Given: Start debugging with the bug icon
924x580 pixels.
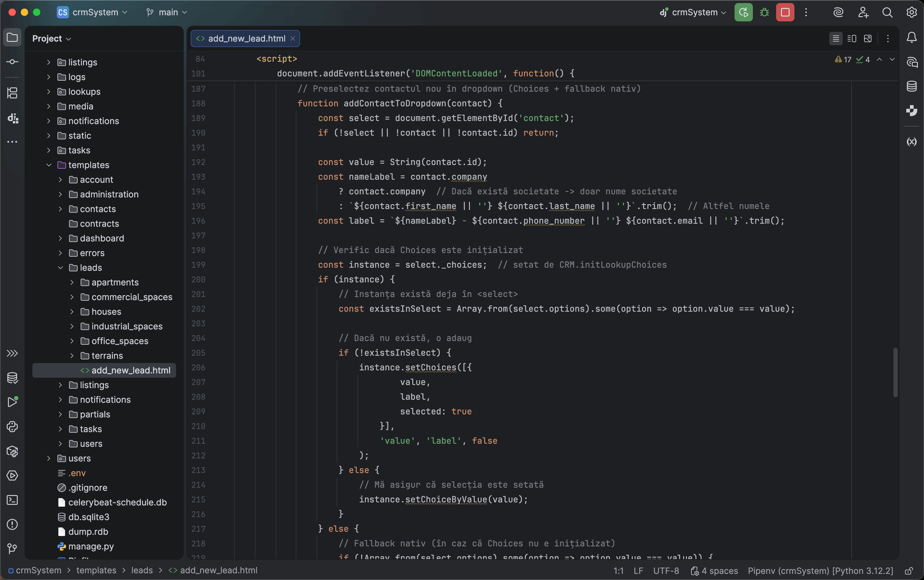Looking at the screenshot, I should [764, 12].
